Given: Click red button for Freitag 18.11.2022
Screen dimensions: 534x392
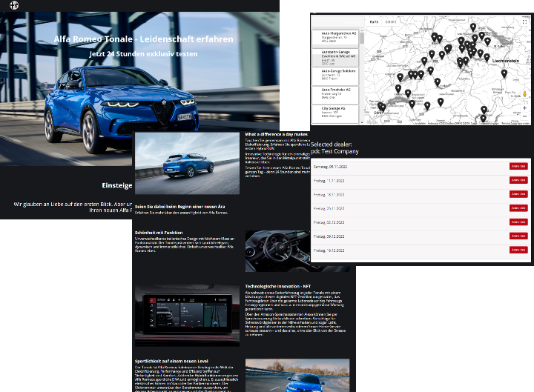Looking at the screenshot, I should [518, 194].
